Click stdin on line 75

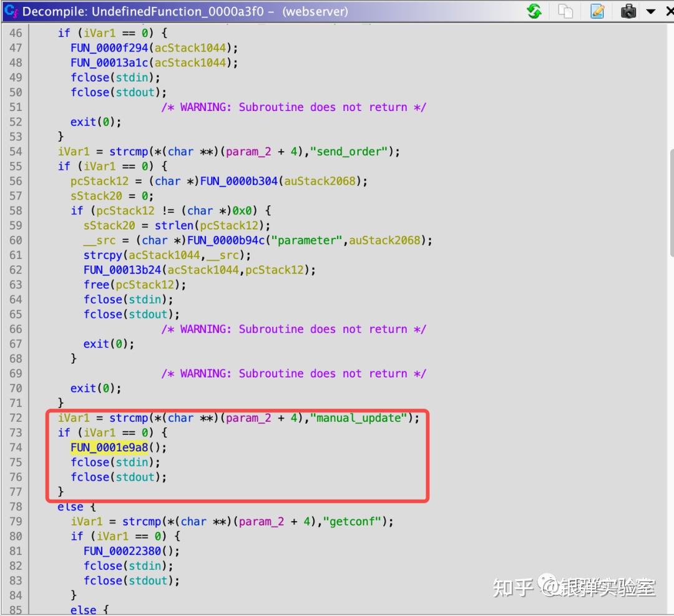pos(132,462)
